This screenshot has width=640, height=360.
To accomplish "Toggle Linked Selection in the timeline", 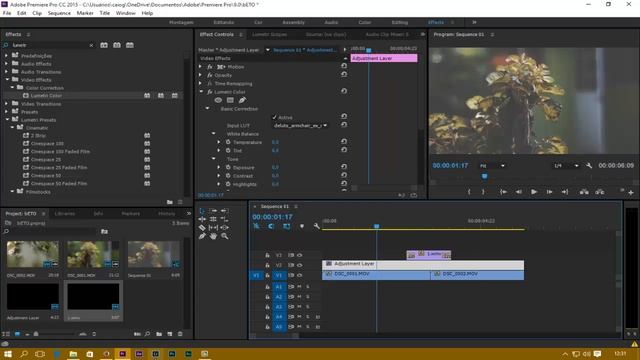I will [x=287, y=226].
